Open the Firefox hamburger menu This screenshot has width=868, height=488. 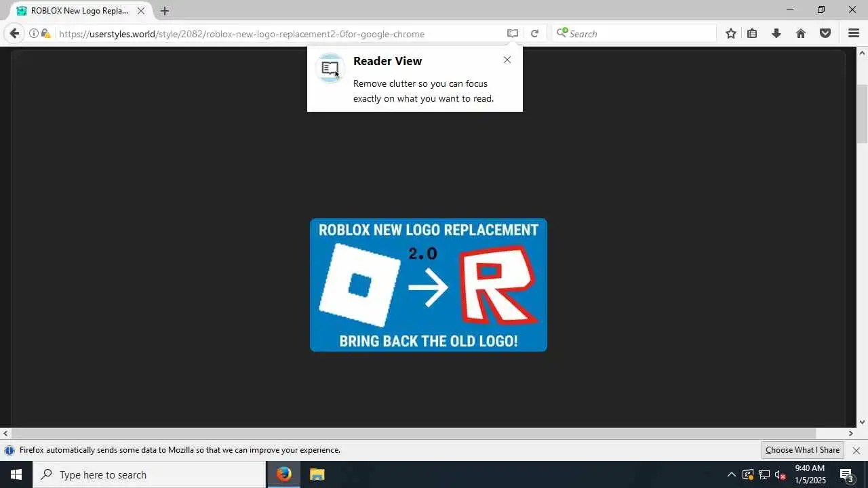click(x=854, y=33)
